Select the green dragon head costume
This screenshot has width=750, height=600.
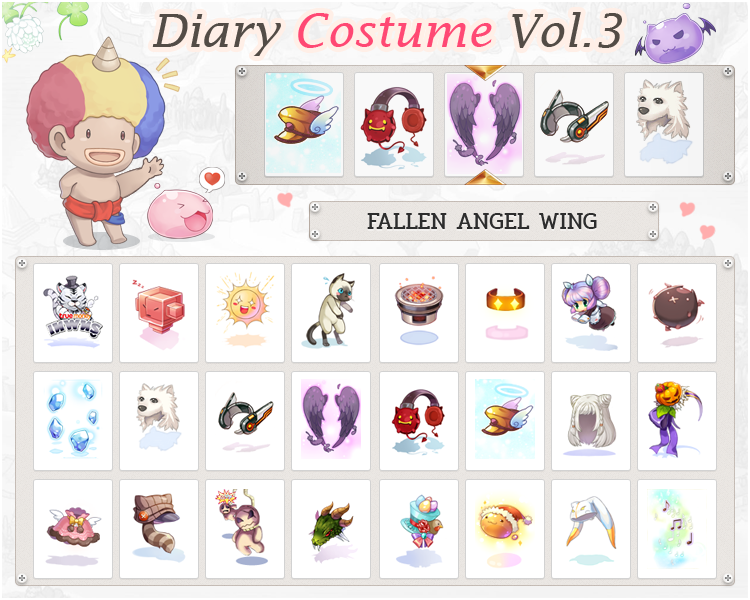pyautogui.click(x=331, y=529)
